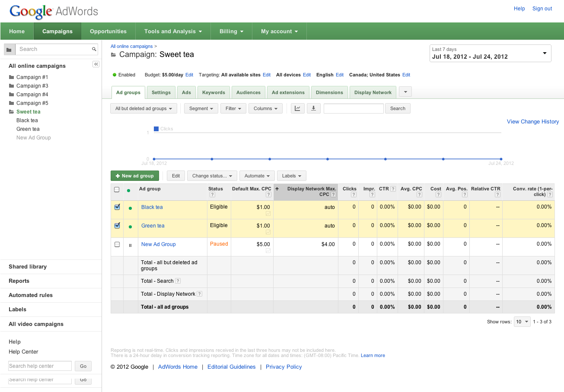Screen dimensions: 564x392
Task: Open the help icon under the Avg. Pos. header
Action: [x=465, y=195]
